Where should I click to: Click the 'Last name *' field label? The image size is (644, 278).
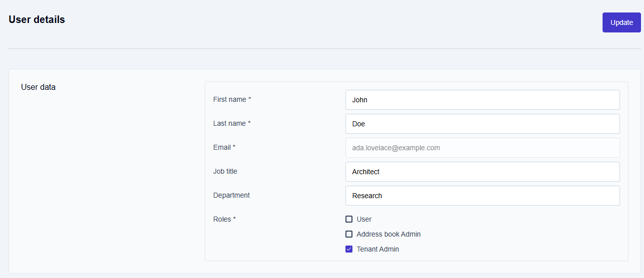(x=232, y=123)
